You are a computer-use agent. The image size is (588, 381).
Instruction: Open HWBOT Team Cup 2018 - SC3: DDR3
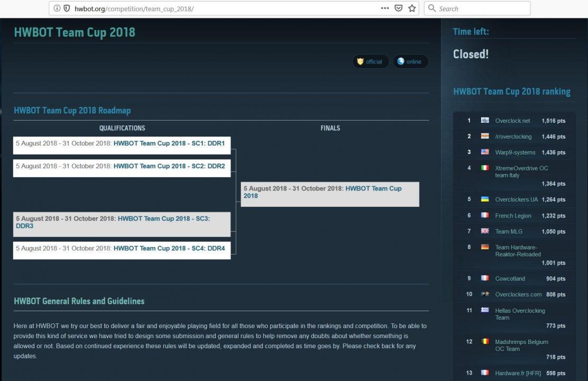(x=113, y=222)
